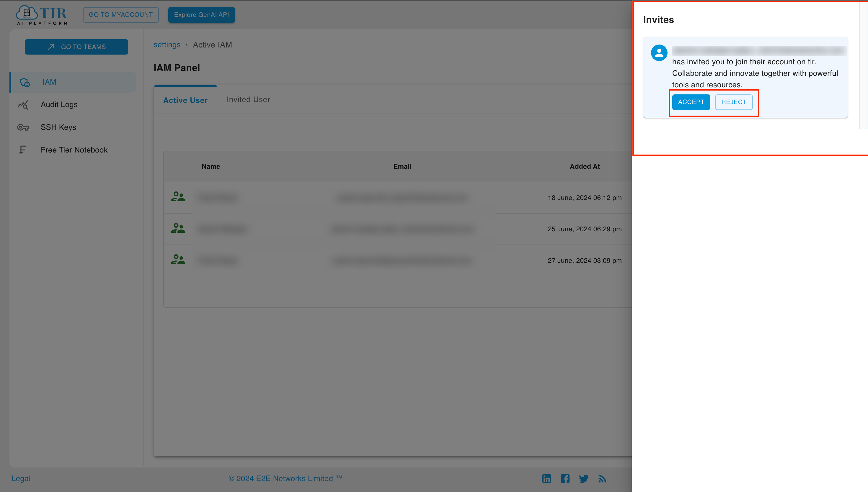
Task: Click the Active IAM breadcrumb link
Action: pos(212,45)
